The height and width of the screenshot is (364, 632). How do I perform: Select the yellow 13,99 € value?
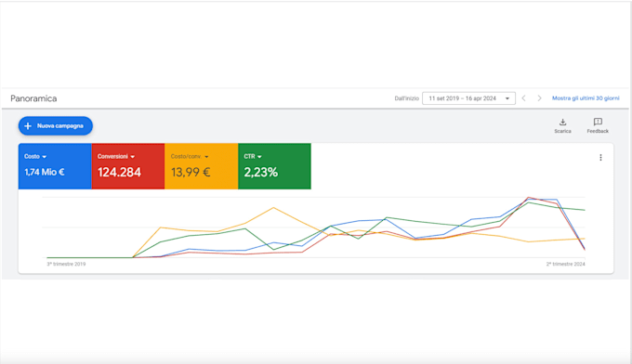(x=191, y=173)
